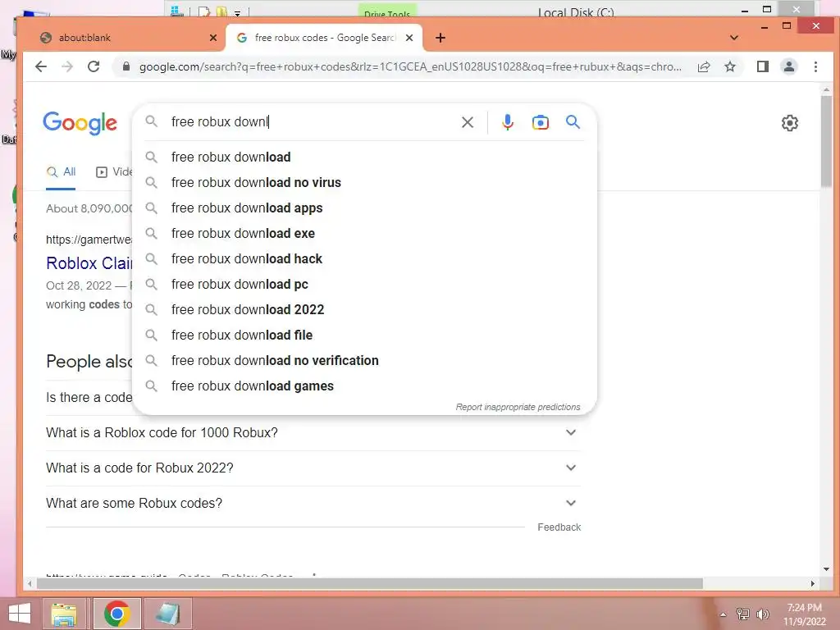The width and height of the screenshot is (840, 630).
Task: Open network status tray icon
Action: 743,614
